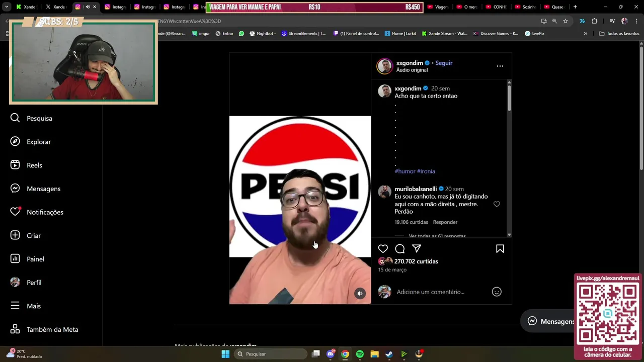The image size is (644, 362).
Task: Click Seguir to follow xxgondim
Action: tap(444, 63)
